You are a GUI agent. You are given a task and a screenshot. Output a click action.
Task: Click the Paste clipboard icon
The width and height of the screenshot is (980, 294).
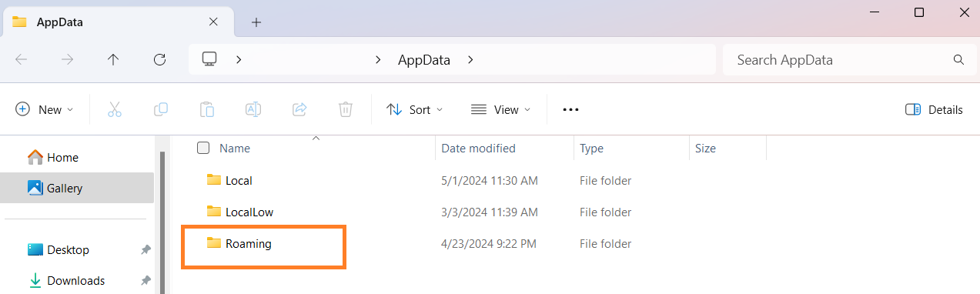coord(207,109)
